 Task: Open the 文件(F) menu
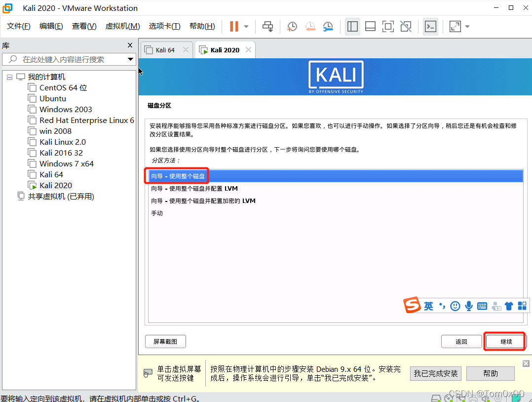tap(18, 26)
